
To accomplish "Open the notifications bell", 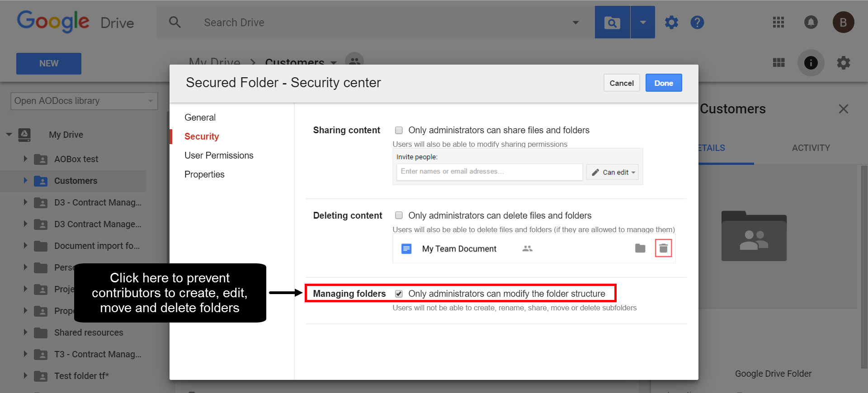I will (x=811, y=22).
